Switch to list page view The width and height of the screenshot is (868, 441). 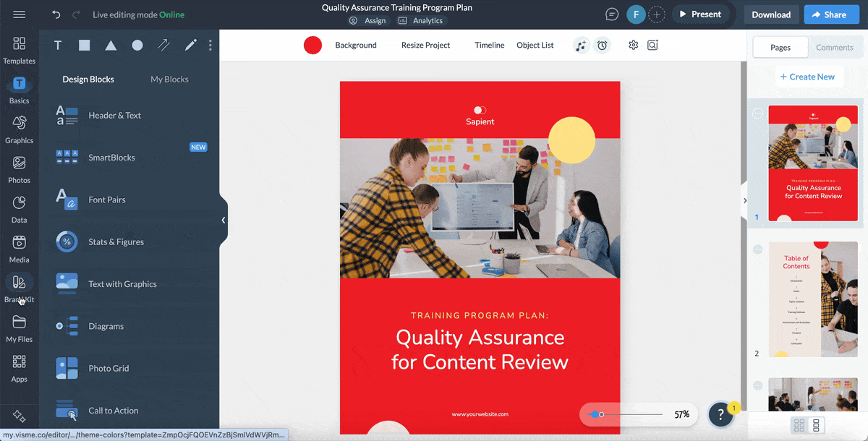[817, 425]
